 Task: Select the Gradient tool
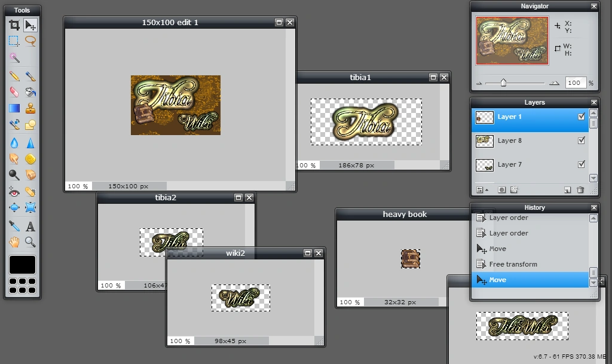click(14, 108)
